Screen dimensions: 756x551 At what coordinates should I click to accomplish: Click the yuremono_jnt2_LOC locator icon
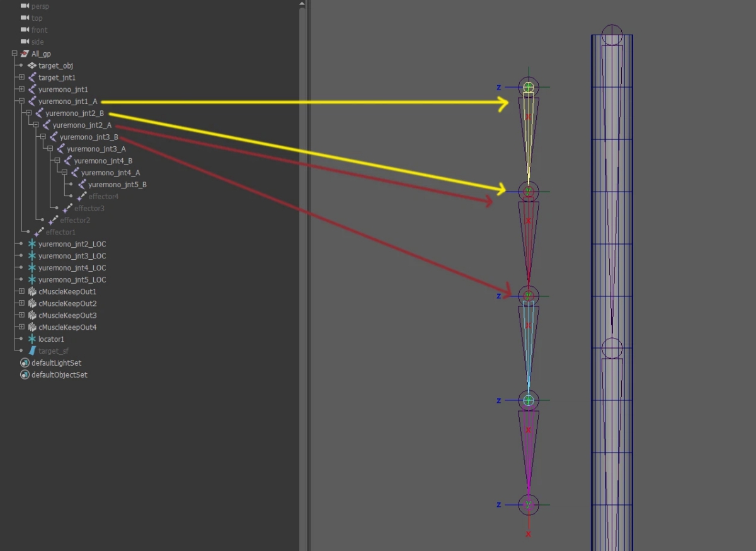point(32,244)
